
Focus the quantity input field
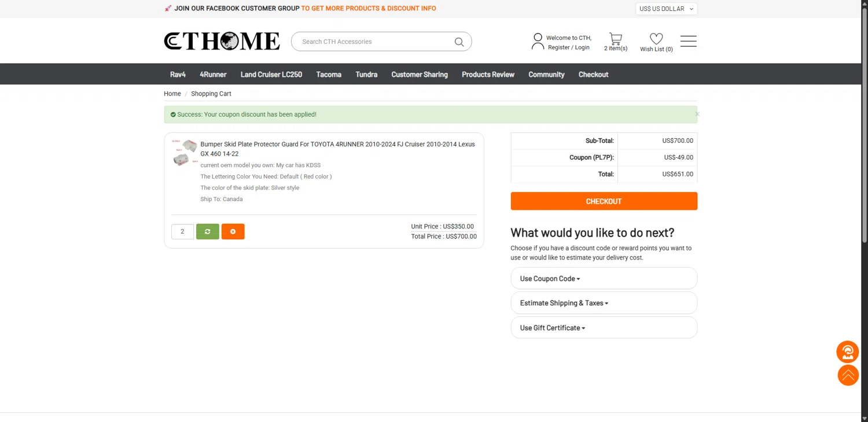pyautogui.click(x=182, y=231)
